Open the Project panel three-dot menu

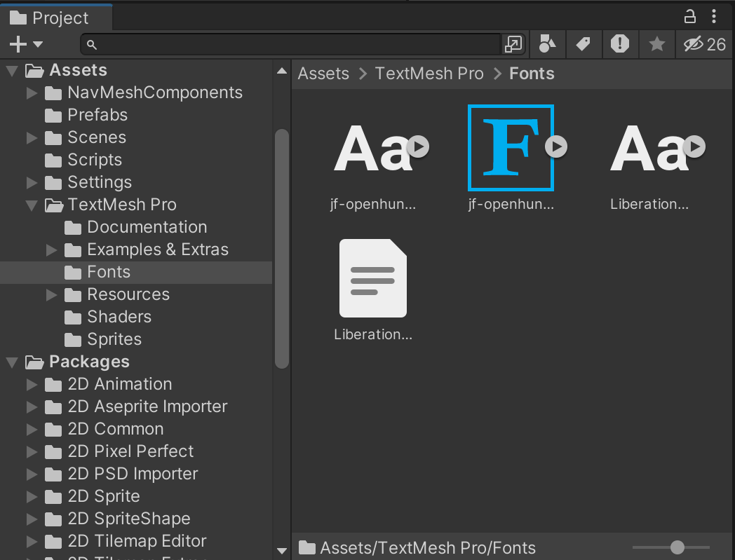click(714, 16)
